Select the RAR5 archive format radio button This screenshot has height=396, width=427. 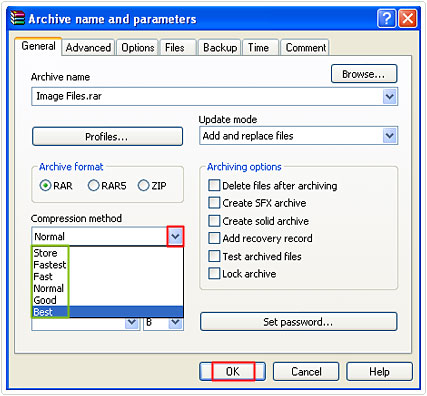94,185
